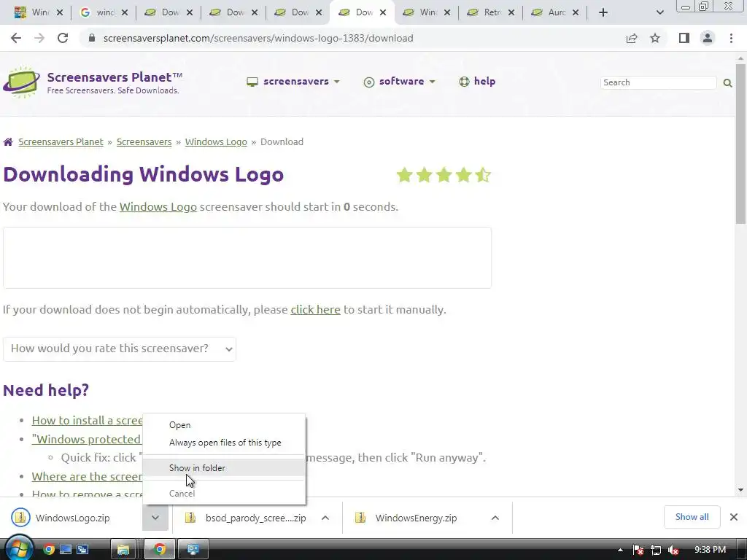The width and height of the screenshot is (747, 560).
Task: Close the downloads bar
Action: tap(734, 517)
